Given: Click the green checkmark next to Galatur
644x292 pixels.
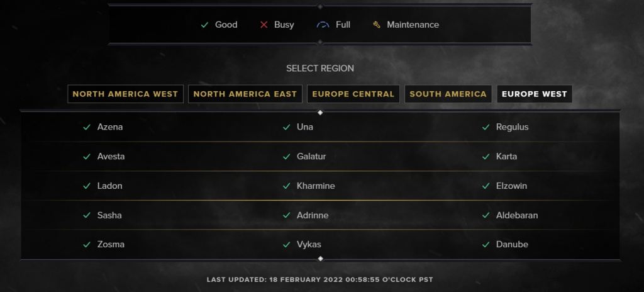Looking at the screenshot, I should point(286,157).
